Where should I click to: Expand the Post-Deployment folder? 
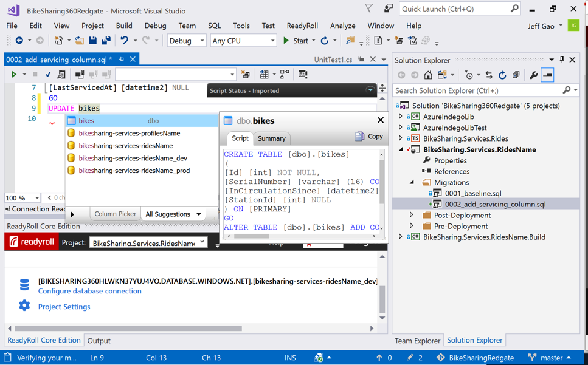[412, 215]
